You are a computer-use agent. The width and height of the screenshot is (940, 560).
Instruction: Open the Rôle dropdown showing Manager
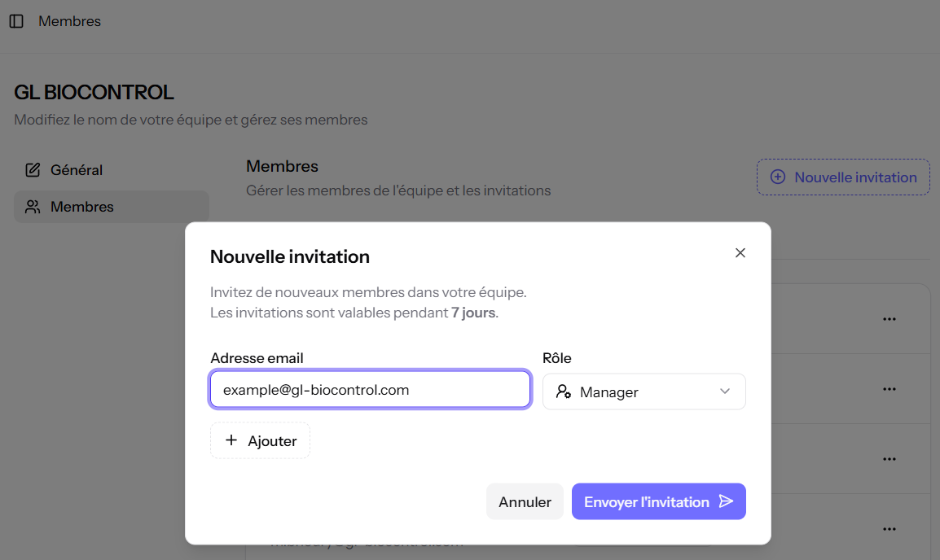644,392
